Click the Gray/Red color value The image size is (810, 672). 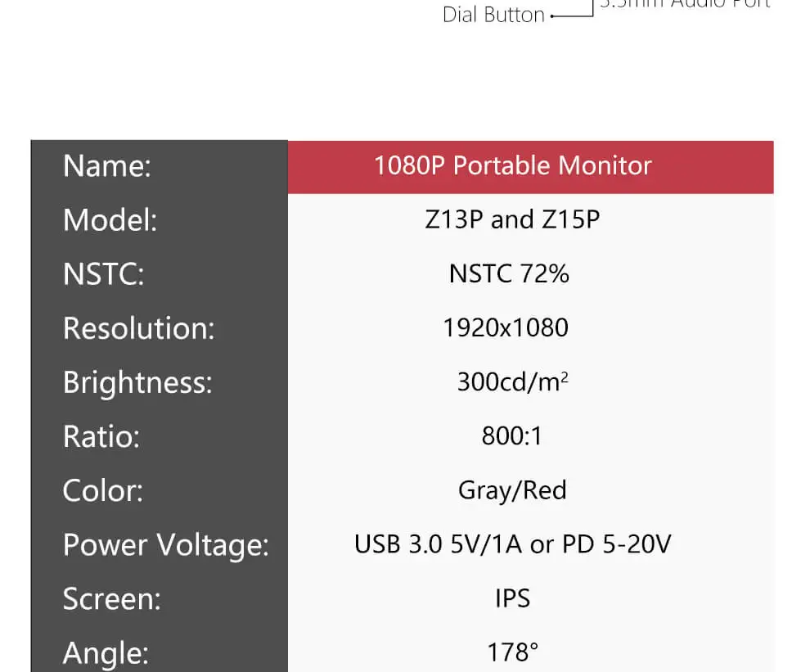pos(512,490)
